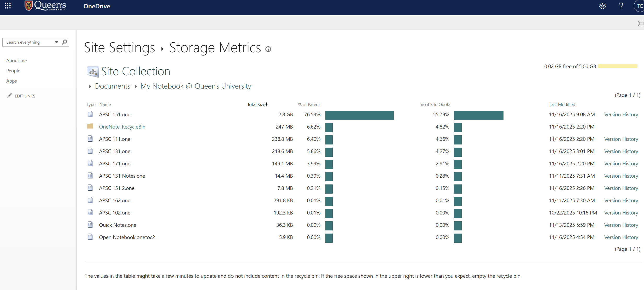Click the file icon for APSC 162.one
644x290 pixels.
click(90, 200)
